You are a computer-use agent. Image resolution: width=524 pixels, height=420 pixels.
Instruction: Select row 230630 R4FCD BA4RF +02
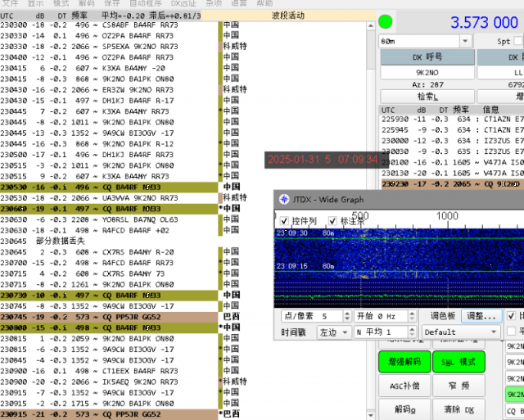[x=109, y=230]
